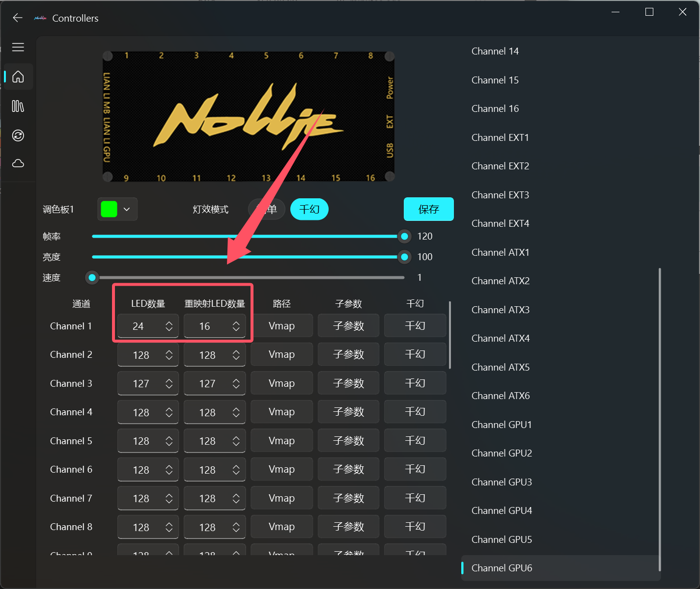Viewport: 700px width, 589px height.
Task: Select the 简单 lighting mode toggle
Action: [x=267, y=209]
